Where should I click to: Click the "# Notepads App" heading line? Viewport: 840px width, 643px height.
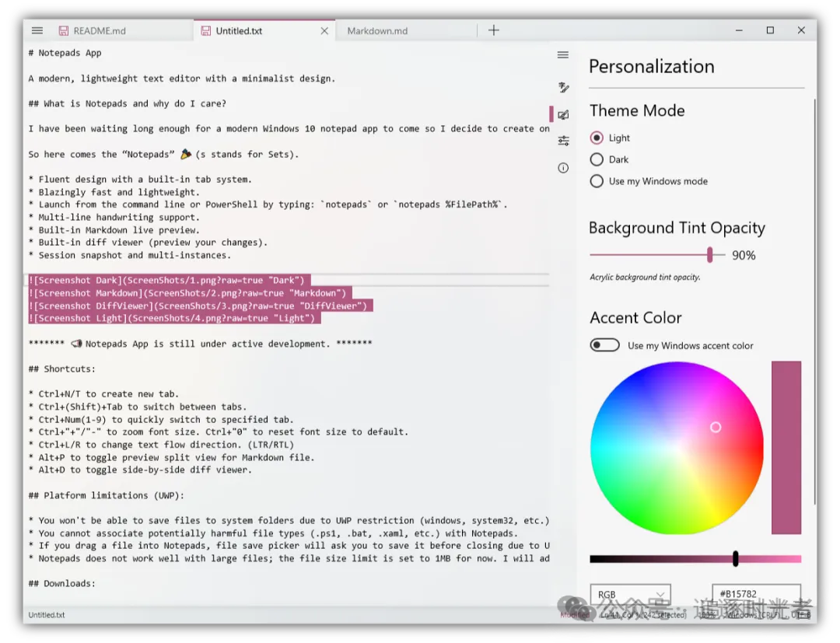tap(65, 53)
